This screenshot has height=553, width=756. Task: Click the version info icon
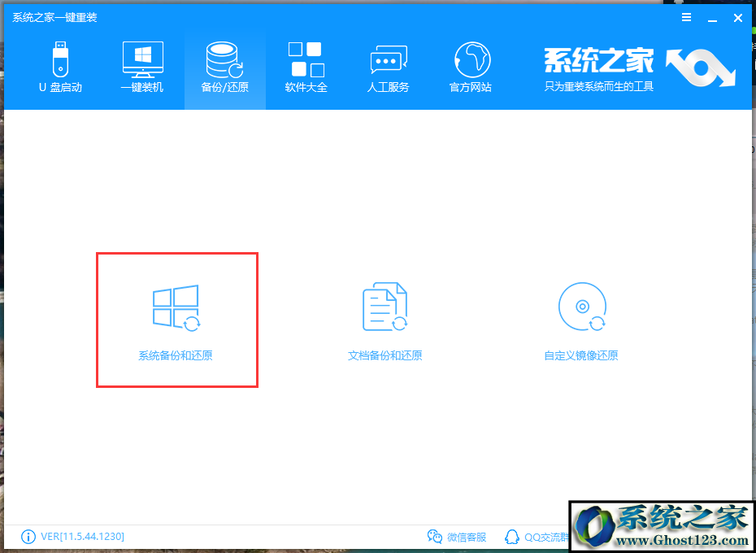click(28, 537)
